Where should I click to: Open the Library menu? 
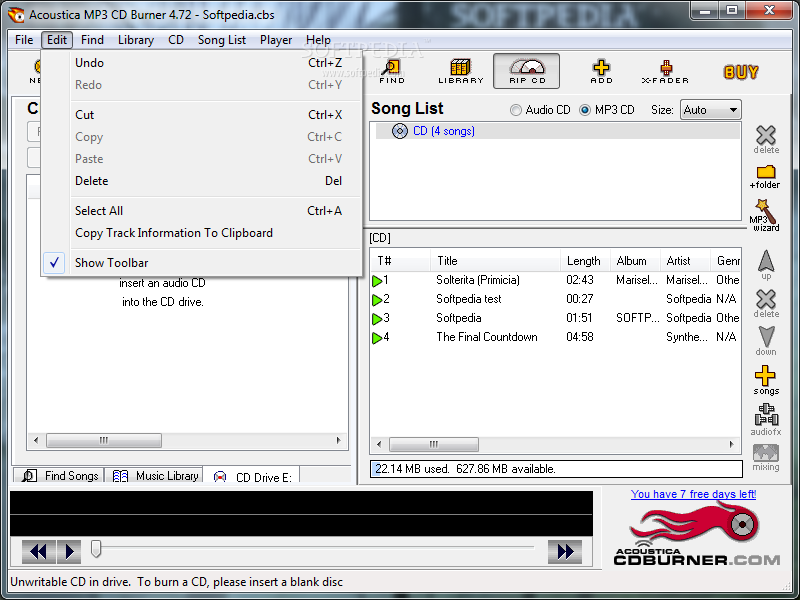pyautogui.click(x=136, y=40)
